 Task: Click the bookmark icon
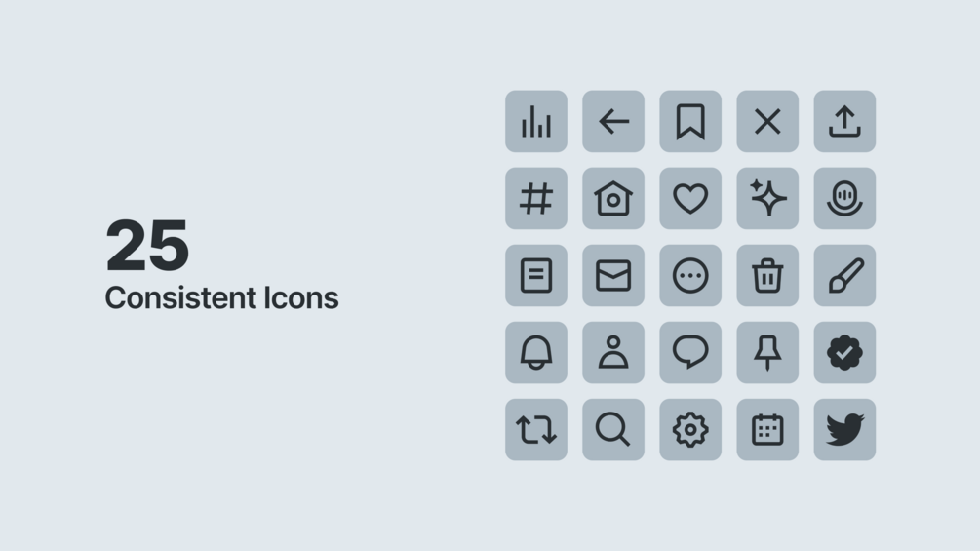[x=690, y=121]
